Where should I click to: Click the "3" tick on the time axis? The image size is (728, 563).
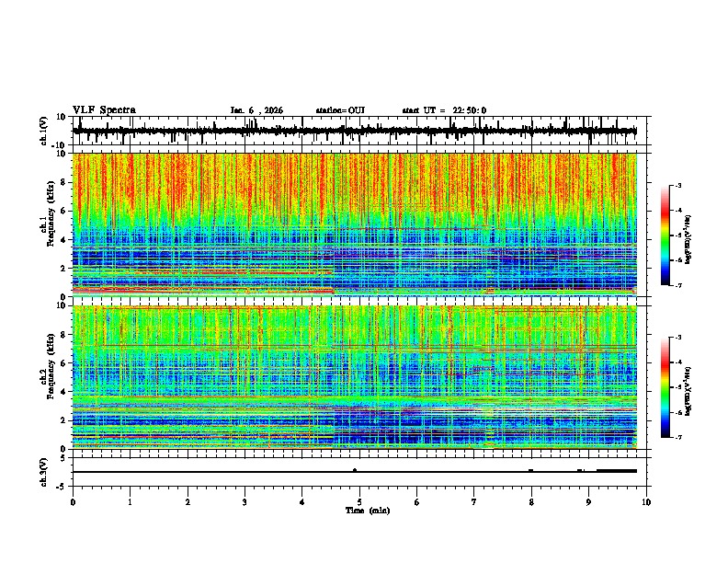pyautogui.click(x=245, y=502)
